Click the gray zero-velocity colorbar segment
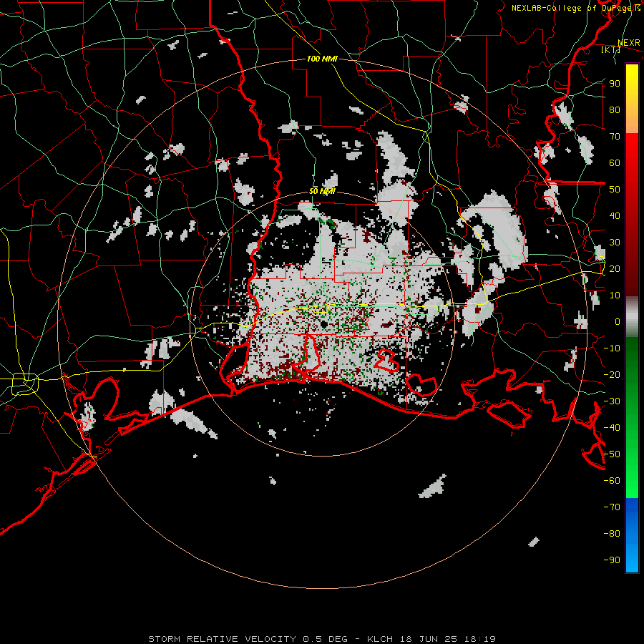The image size is (644, 644). pos(632,317)
